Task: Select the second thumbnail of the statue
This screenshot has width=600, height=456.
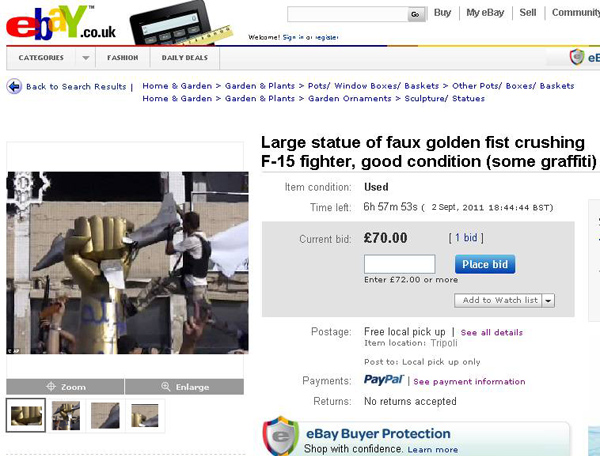Action: (x=66, y=415)
